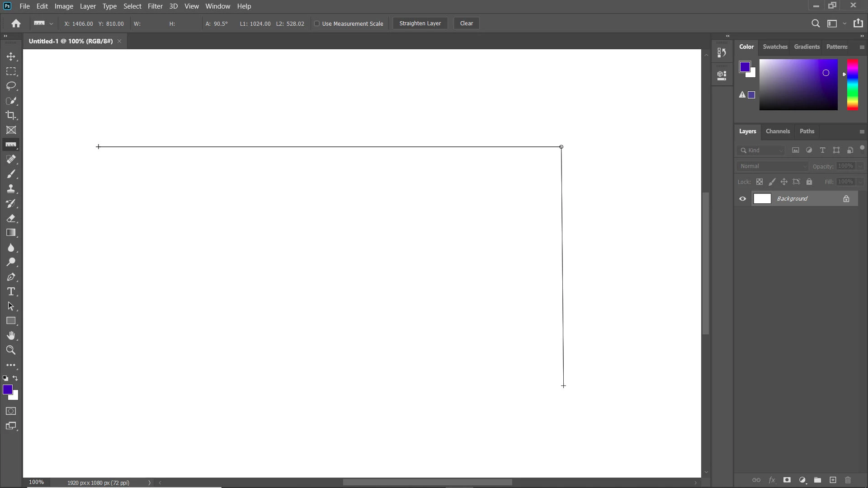Switch to the Channels tab
This screenshot has height=488, width=868.
[778, 131]
